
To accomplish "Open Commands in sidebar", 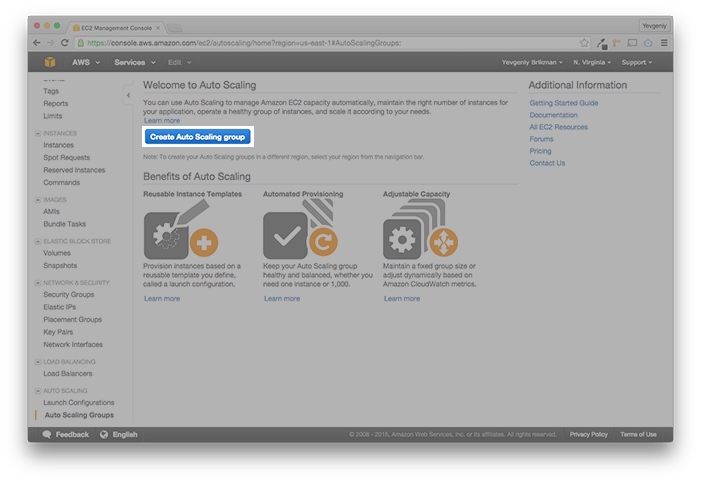I will pos(62,182).
